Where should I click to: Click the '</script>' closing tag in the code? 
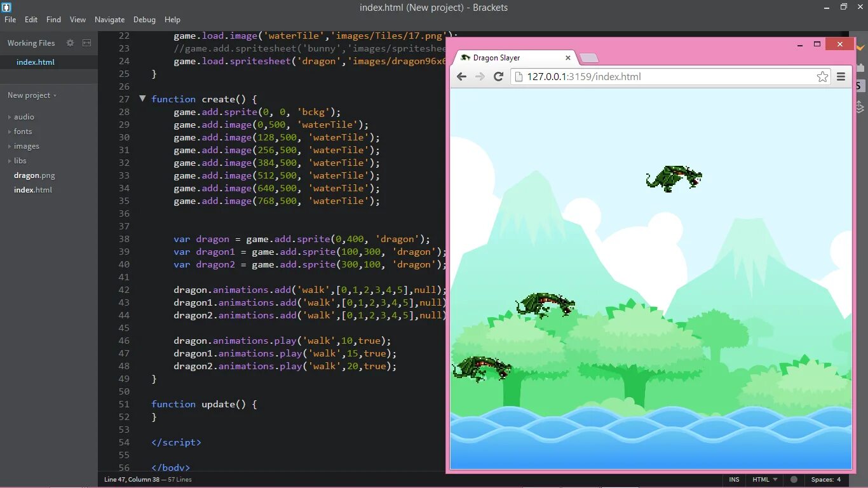click(176, 442)
